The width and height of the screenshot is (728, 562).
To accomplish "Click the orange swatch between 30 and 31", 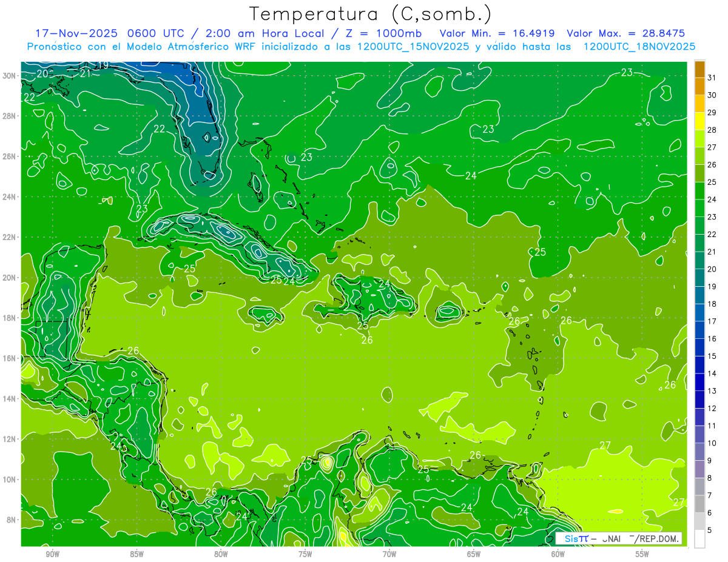I will pos(700,86).
